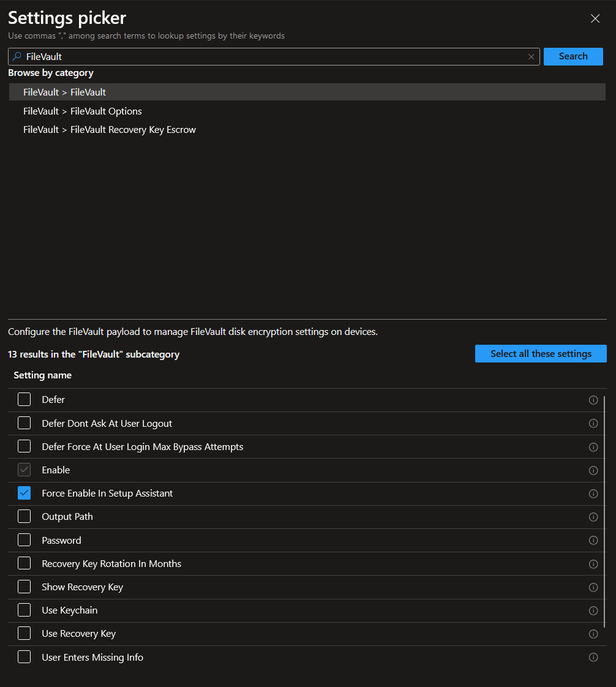Select FileVault > FileVault category
This screenshot has height=687, width=616.
coord(307,92)
